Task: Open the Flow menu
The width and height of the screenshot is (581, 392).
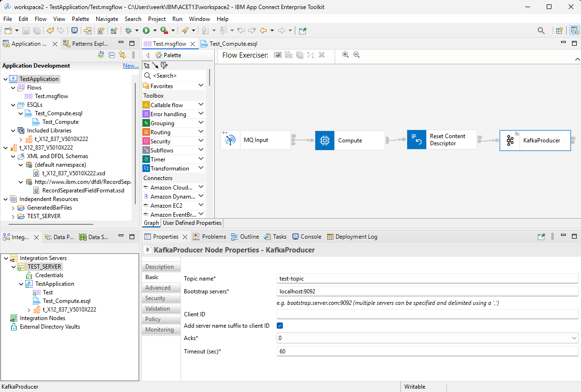Action: tap(41, 19)
